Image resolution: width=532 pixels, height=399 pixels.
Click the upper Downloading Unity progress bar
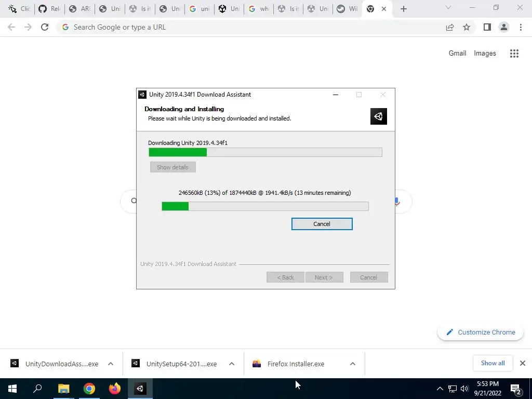pyautogui.click(x=265, y=152)
